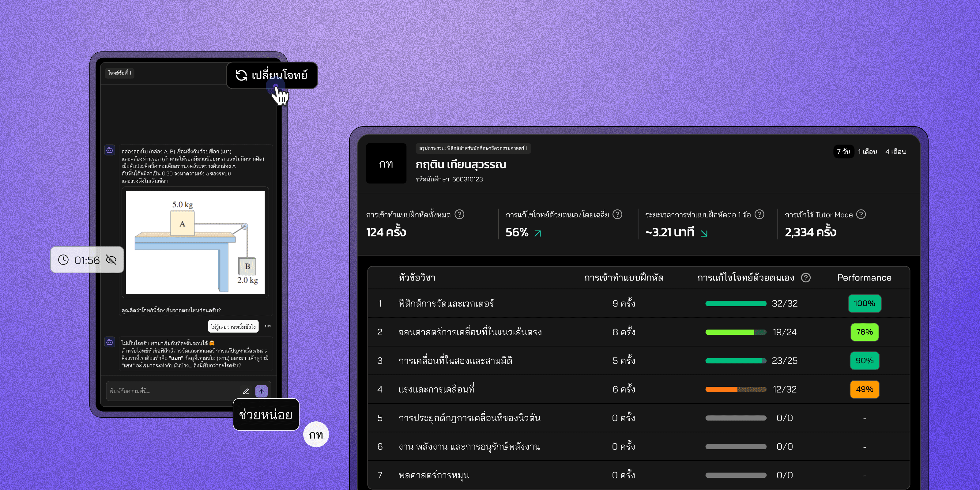Image resolution: width=980 pixels, height=490 pixels.
Task: Switch to 1 เดือน time range
Action: click(867, 151)
